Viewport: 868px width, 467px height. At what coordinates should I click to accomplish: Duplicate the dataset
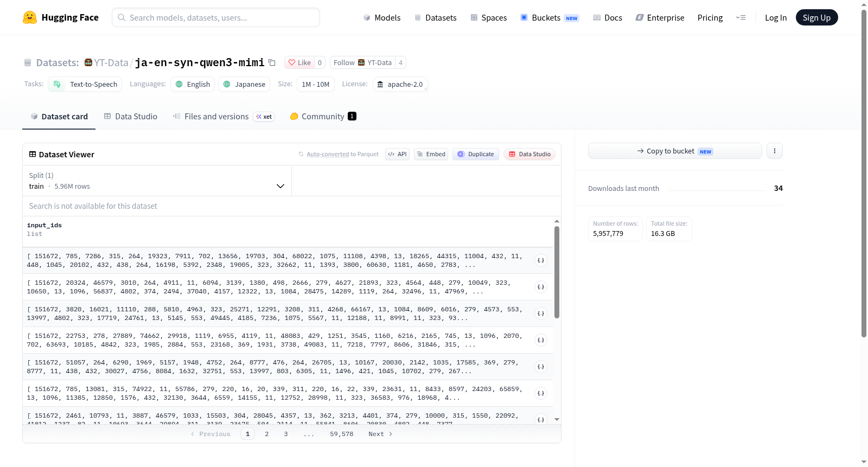point(476,154)
